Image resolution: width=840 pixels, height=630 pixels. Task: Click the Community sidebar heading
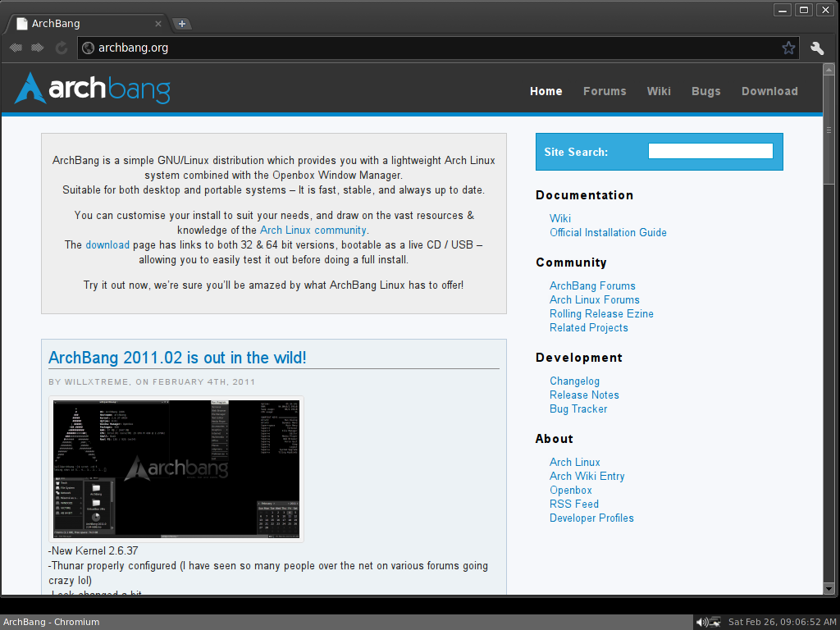571,262
